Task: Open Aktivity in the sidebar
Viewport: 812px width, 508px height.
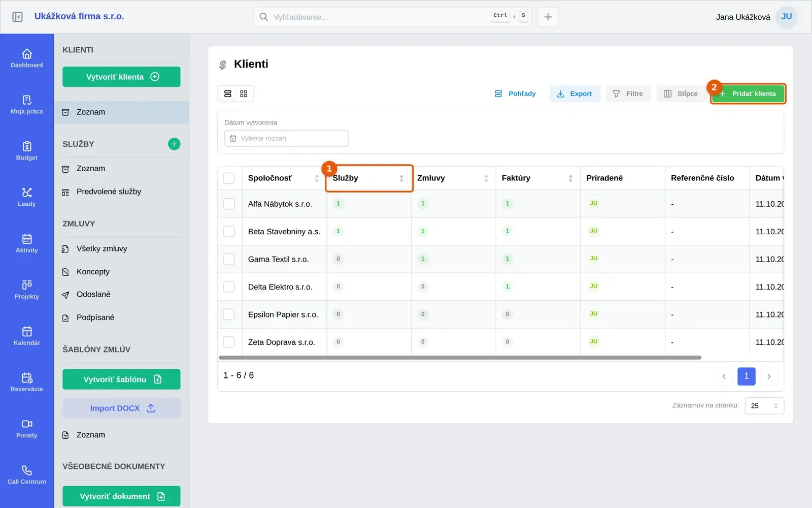Action: tap(27, 243)
